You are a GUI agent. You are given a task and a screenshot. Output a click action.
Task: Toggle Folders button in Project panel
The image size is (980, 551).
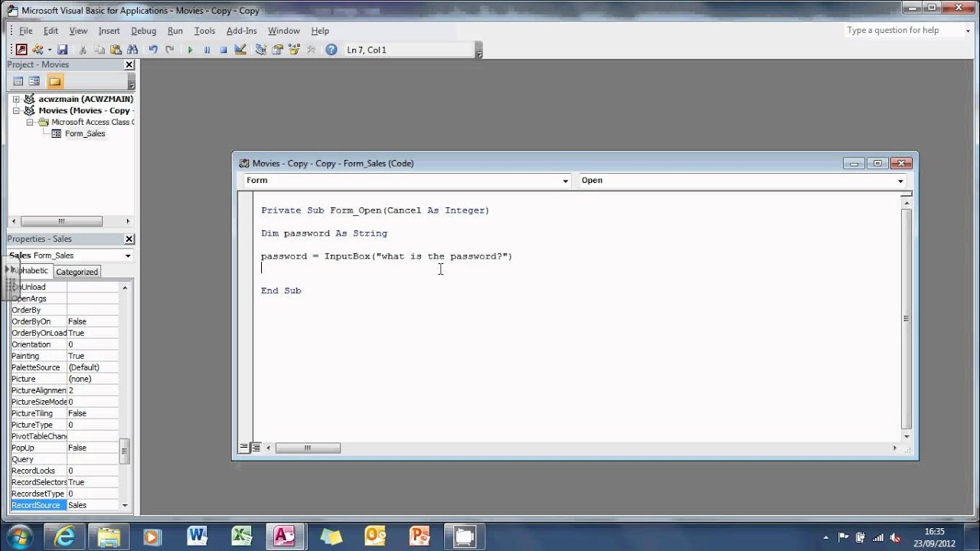click(54, 81)
